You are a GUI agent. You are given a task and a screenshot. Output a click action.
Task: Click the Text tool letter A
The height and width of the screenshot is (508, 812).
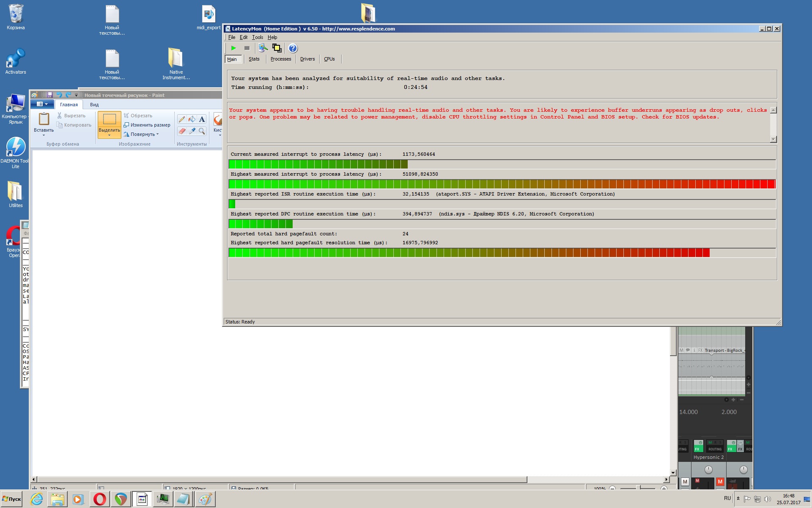[x=202, y=119]
